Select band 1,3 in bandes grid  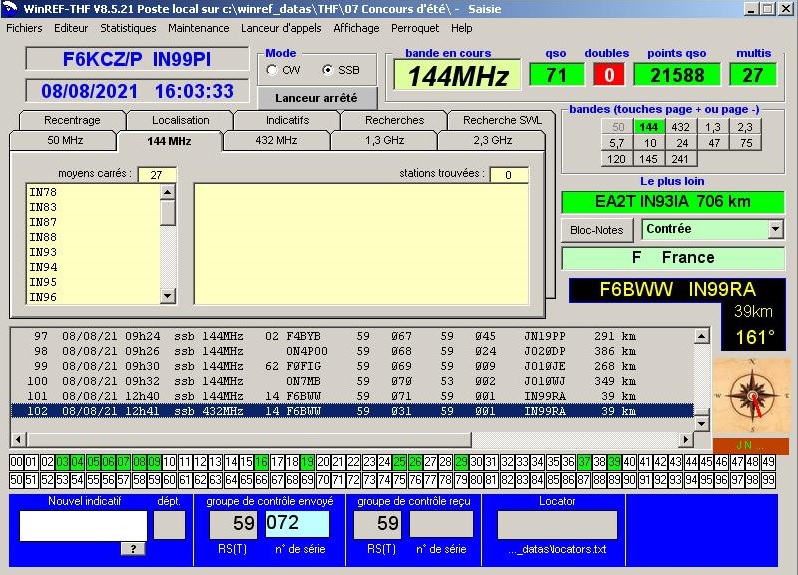pos(712,127)
